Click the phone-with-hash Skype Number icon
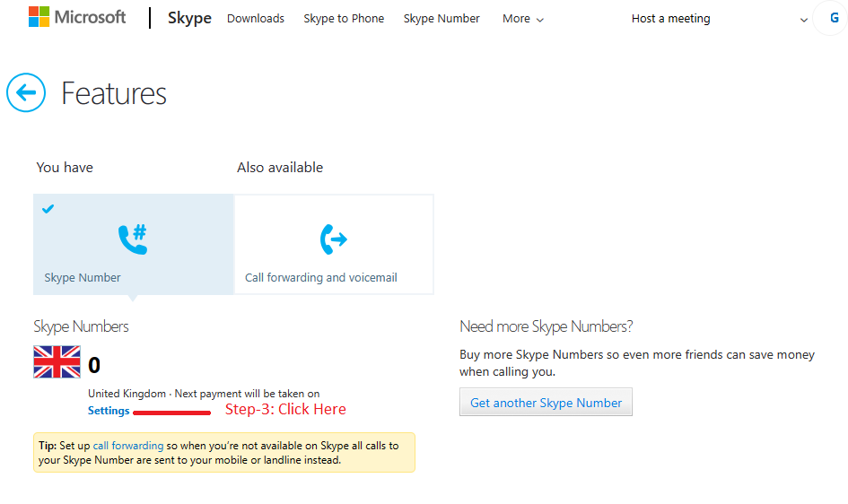 coord(133,239)
